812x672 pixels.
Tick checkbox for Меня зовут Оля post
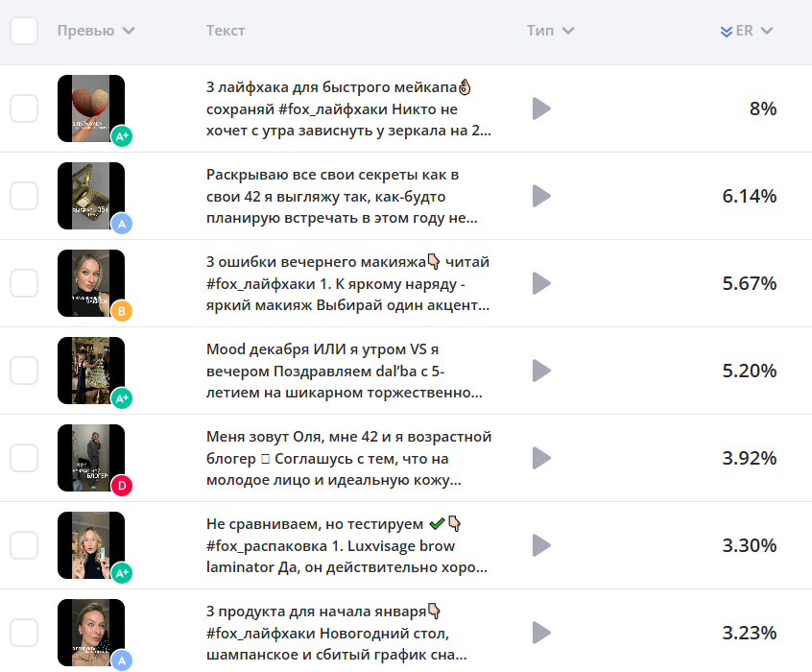pyautogui.click(x=24, y=458)
